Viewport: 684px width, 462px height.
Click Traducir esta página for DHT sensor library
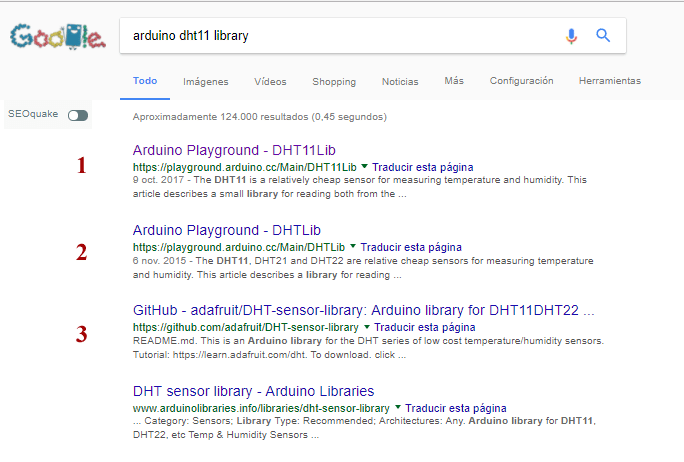coord(455,408)
